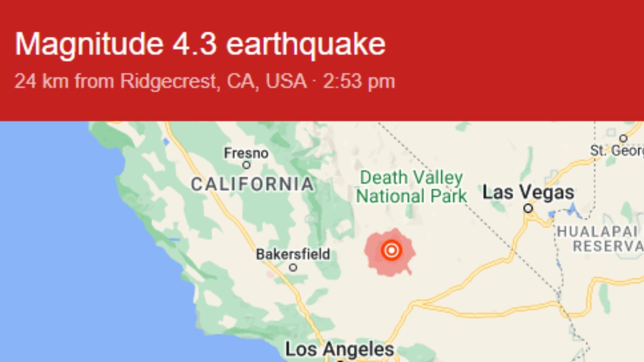
Task: Click the Magnitude 4.3 earthquake headline
Action: pyautogui.click(x=200, y=44)
